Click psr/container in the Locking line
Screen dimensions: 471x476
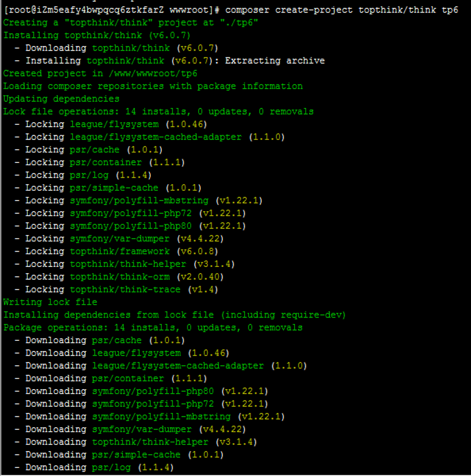click(x=106, y=162)
